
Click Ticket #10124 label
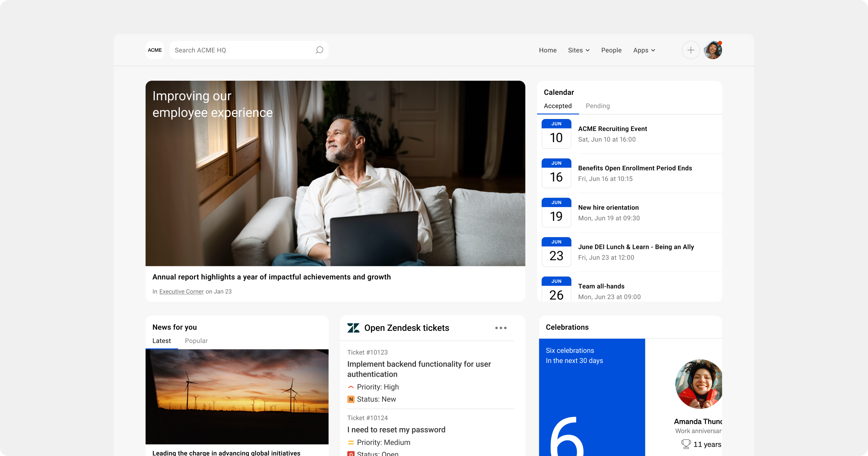click(367, 418)
